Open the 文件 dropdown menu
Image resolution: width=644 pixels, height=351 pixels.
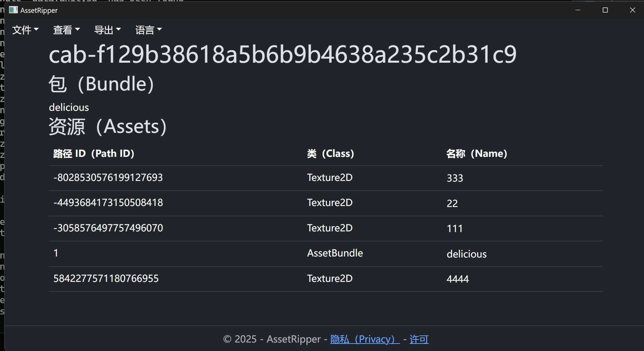(x=25, y=30)
